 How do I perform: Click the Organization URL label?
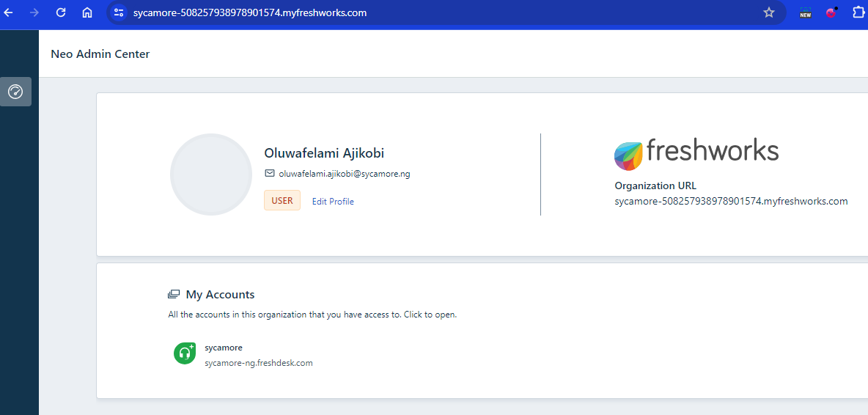(x=655, y=186)
